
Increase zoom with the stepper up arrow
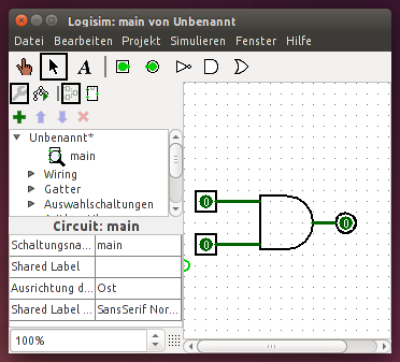pyautogui.click(x=155, y=336)
